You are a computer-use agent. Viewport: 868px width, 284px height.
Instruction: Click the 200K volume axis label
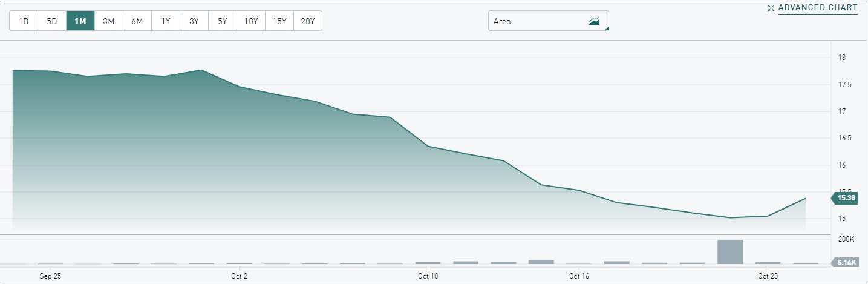point(846,239)
